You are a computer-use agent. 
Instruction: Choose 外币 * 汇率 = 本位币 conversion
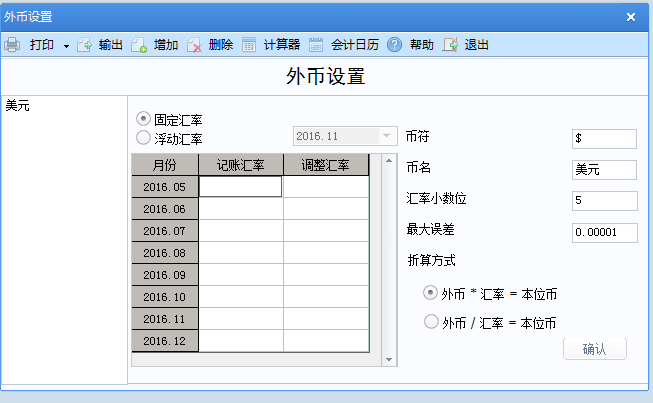[431, 293]
